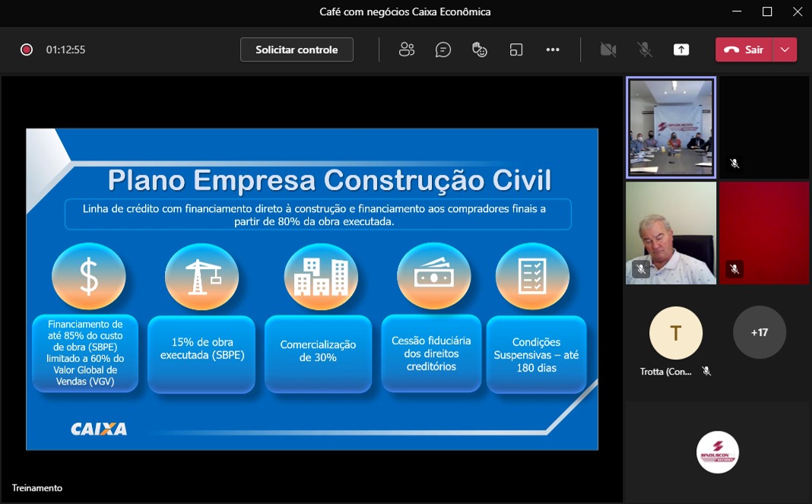The image size is (812, 504).
Task: Click the shared Plano Empresa Construção Civil slide
Action: (312, 289)
